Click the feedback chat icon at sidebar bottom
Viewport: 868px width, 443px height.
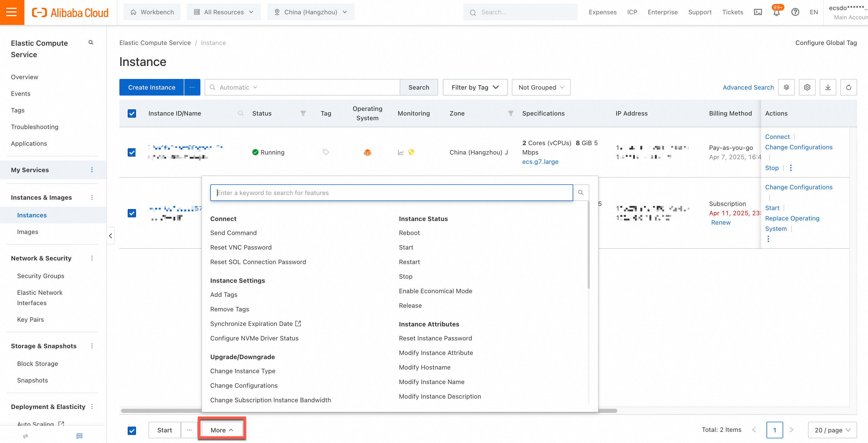click(79, 436)
